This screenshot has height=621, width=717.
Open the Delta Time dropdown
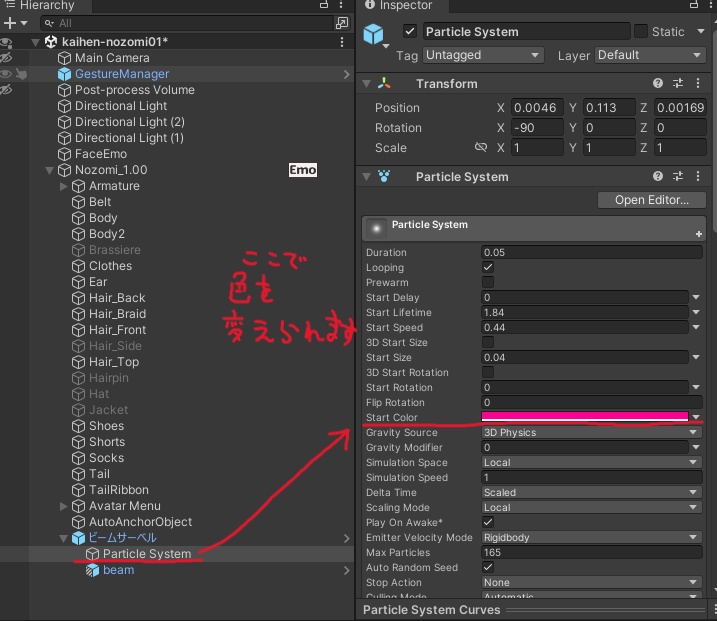click(592, 493)
